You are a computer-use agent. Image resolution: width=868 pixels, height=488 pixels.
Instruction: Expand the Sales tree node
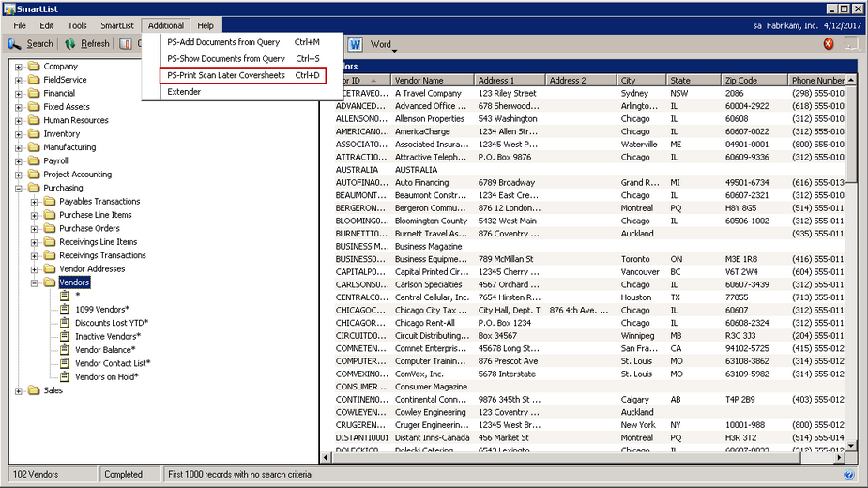(x=19, y=391)
